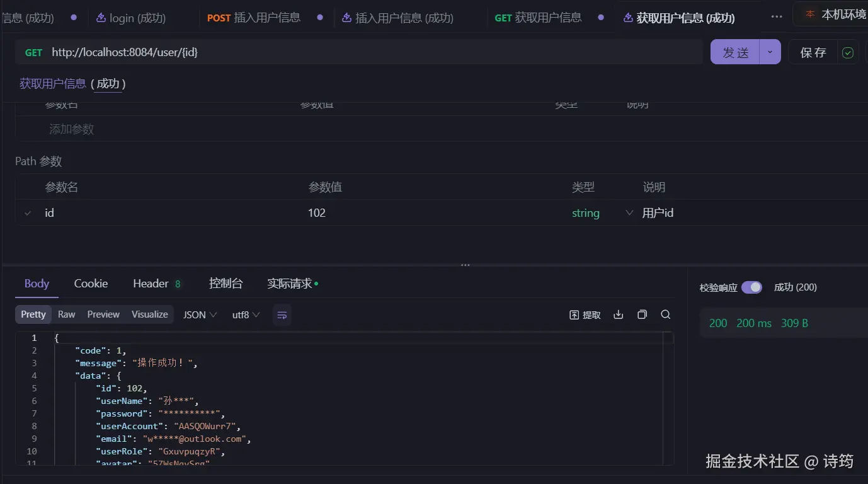
Task: Click the "message" JSON line
Action: [137, 363]
